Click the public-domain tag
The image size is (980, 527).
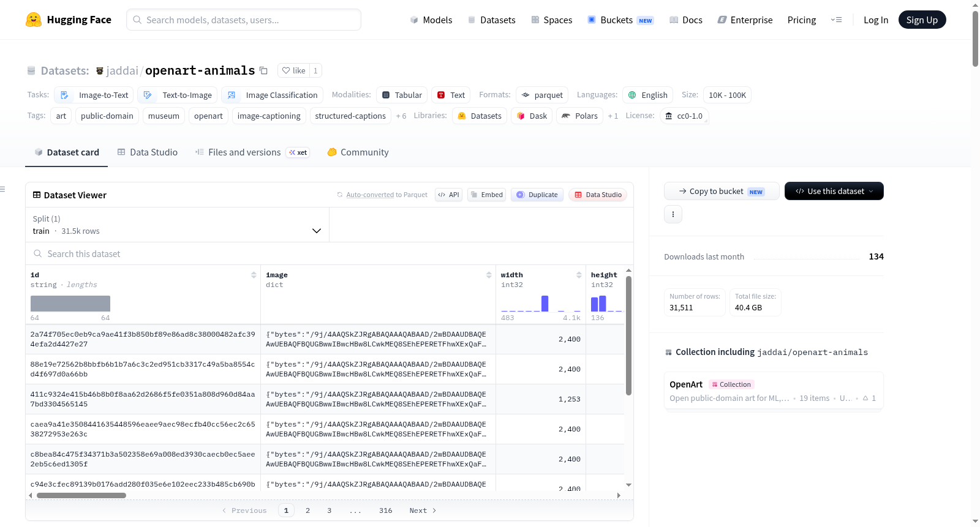tap(107, 116)
